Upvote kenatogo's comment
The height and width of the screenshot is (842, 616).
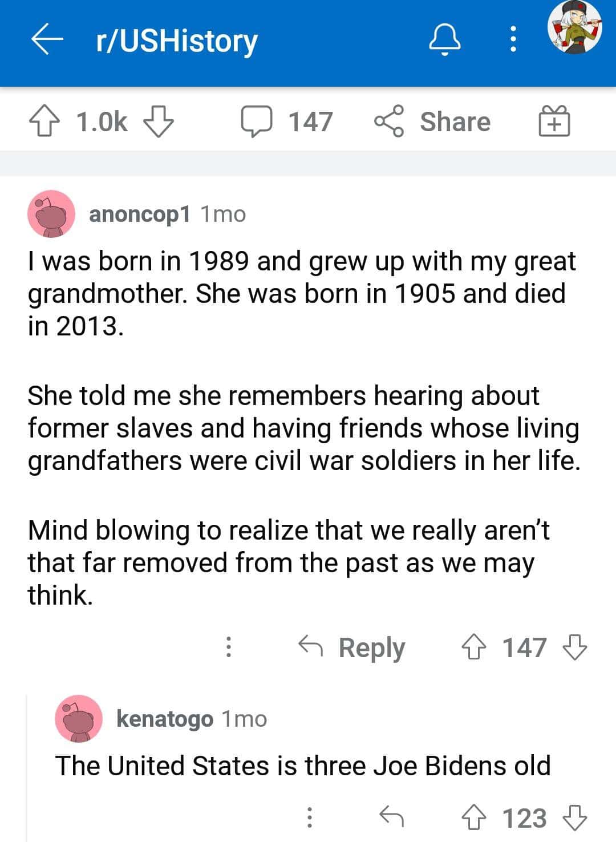point(473,817)
